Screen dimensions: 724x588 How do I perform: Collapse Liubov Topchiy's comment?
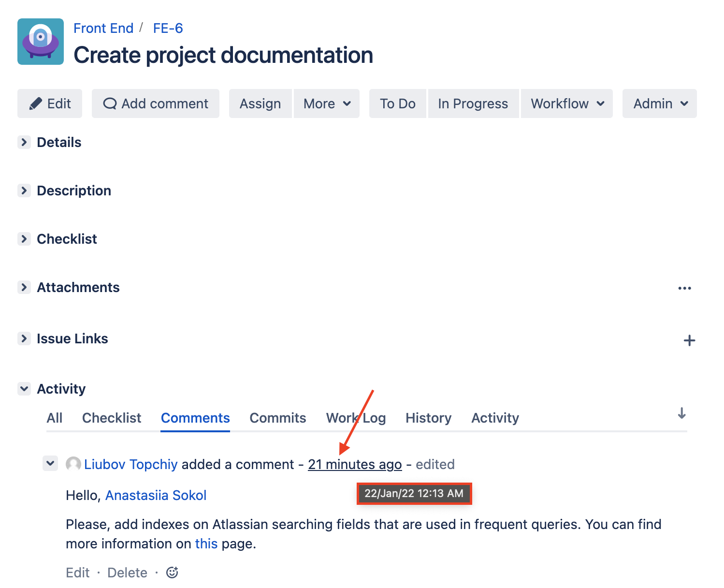50,463
